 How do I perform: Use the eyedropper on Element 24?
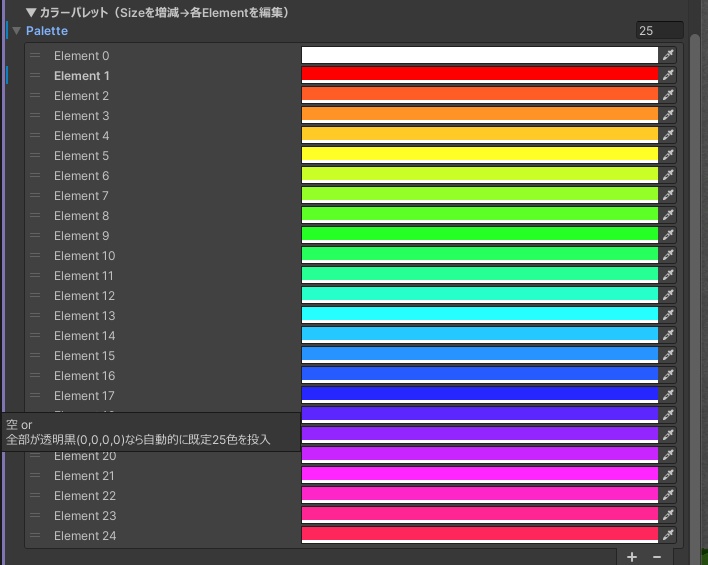(668, 535)
